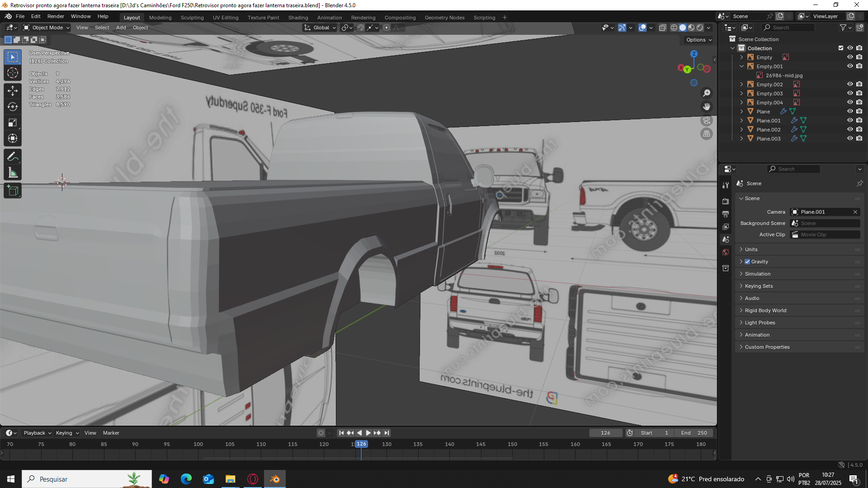Switch to the Sculpting workspace tab

tap(192, 18)
